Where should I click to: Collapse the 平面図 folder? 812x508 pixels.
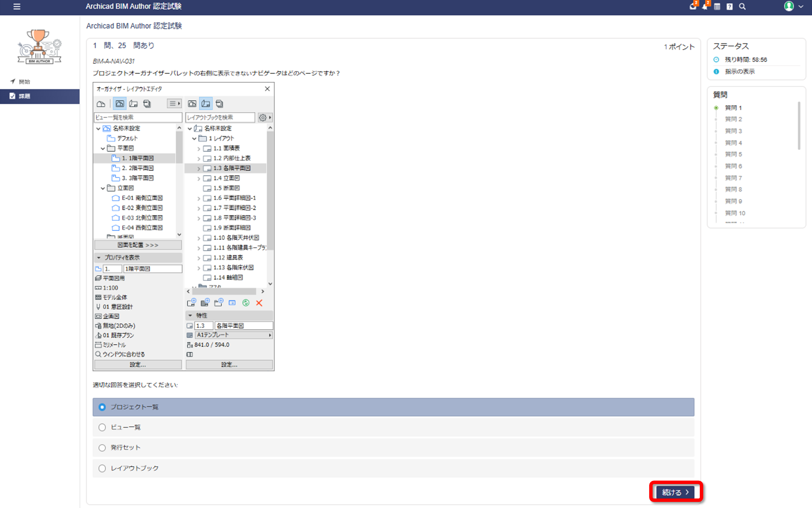click(x=103, y=148)
